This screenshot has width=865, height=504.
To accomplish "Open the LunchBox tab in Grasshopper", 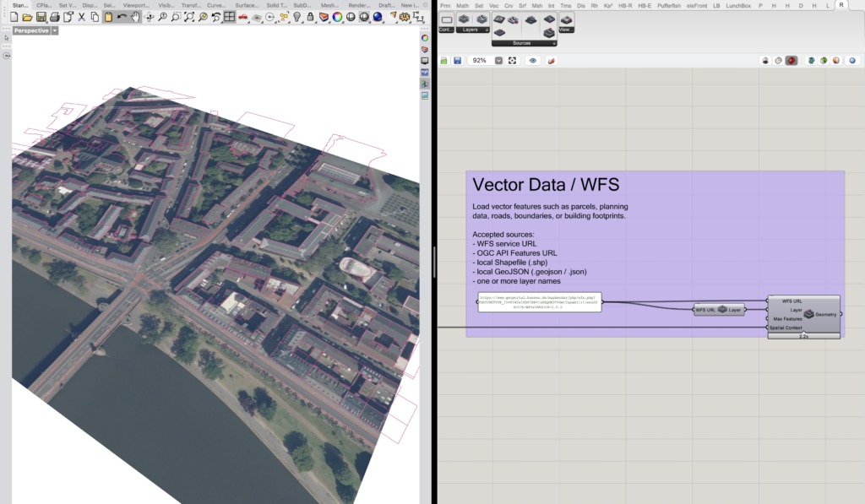I will tap(738, 6).
